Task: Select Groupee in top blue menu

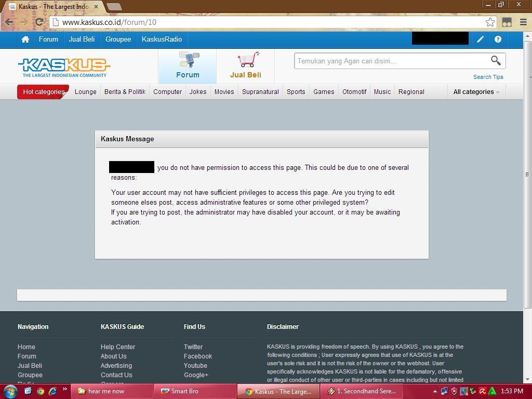Action: click(x=118, y=39)
